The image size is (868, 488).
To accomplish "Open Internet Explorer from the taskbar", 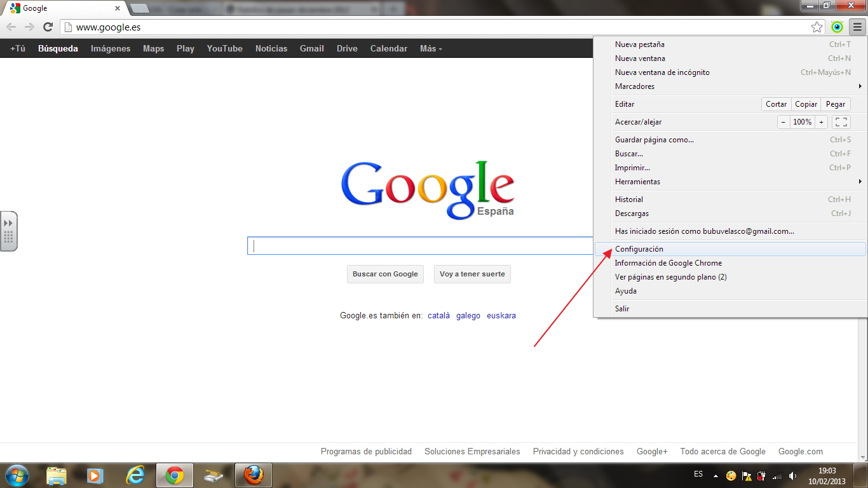I will (135, 475).
